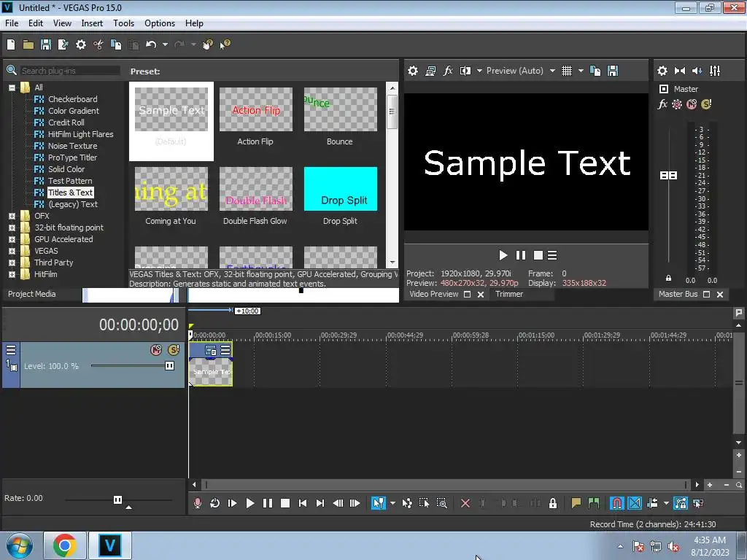Image resolution: width=747 pixels, height=560 pixels.
Task: Click Downmix Output icon in Master Bus
Action: tap(680, 71)
